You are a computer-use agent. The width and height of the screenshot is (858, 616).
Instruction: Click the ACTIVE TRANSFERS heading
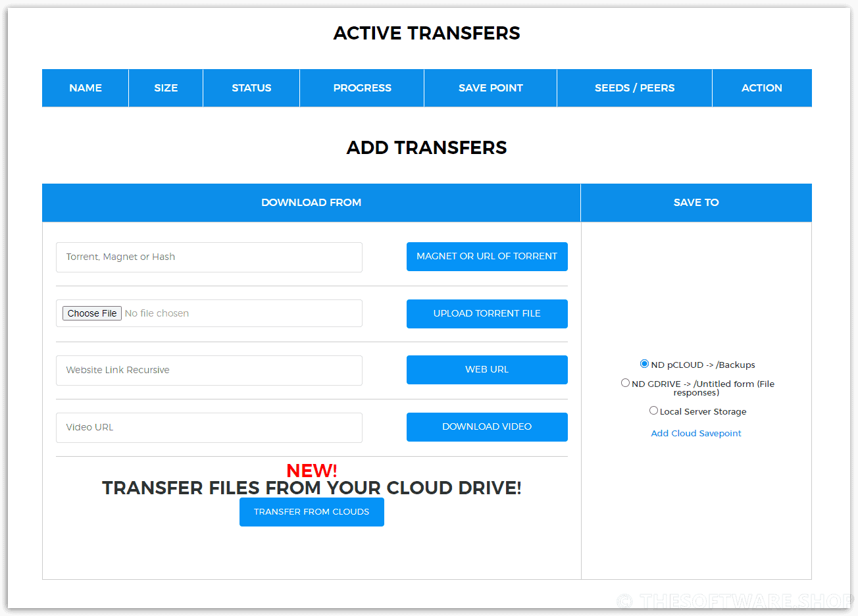click(x=427, y=33)
